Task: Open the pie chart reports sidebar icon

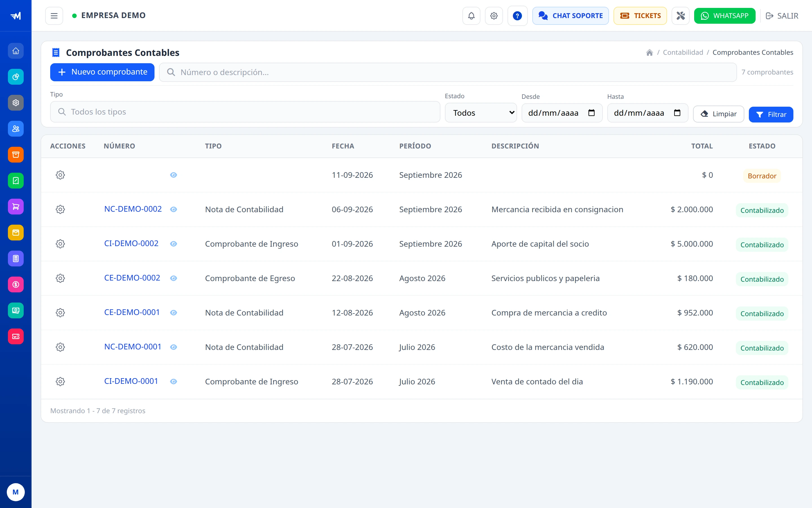Action: 16,77
